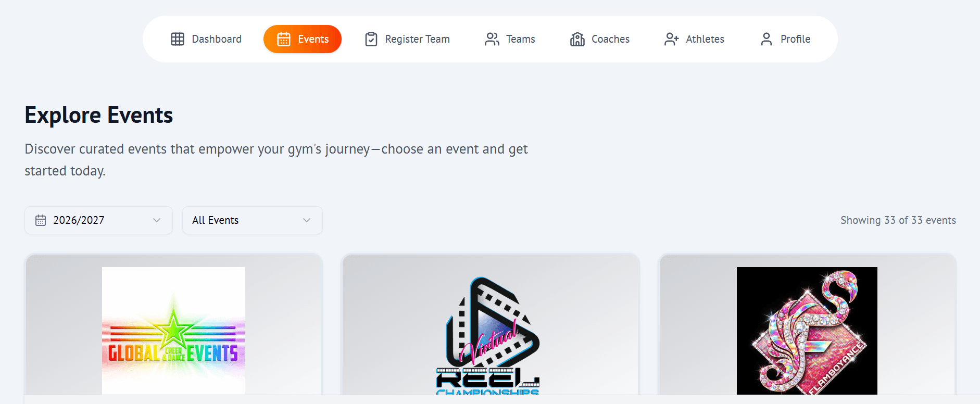
Task: Click chevron of All Events dropdown
Action: [x=307, y=220]
